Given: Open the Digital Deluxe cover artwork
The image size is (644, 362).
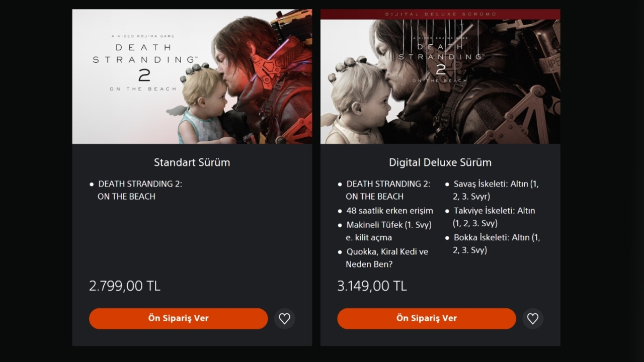Looking at the screenshot, I should click(440, 83).
